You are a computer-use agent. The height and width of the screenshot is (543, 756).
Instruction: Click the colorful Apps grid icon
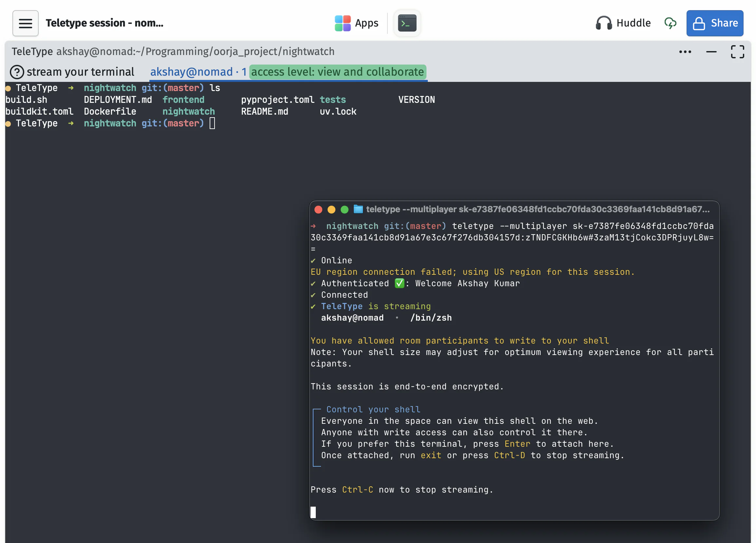(x=342, y=23)
